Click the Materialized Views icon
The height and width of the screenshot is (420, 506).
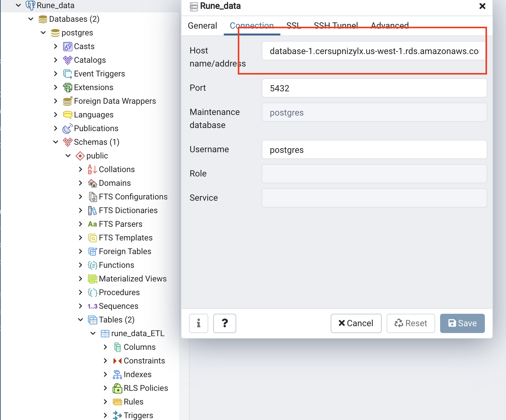tap(93, 279)
